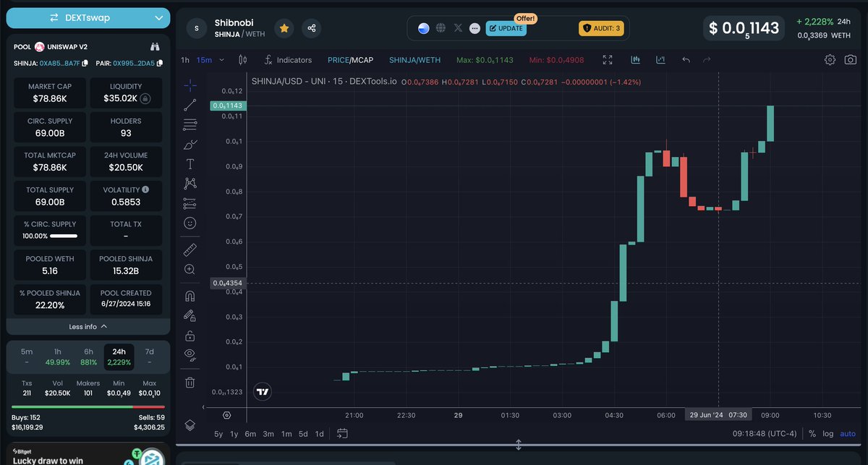
Task: Switch chart between PRICE and MCAP
Action: pos(350,60)
